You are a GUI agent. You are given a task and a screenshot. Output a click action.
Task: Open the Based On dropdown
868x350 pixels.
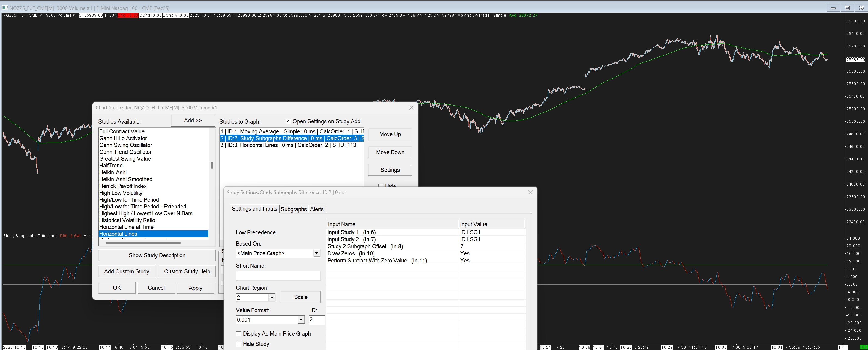click(316, 253)
